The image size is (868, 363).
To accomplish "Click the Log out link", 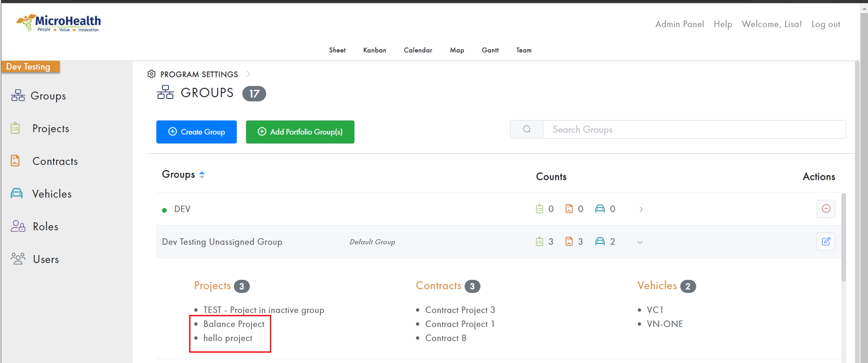I will pyautogui.click(x=826, y=24).
